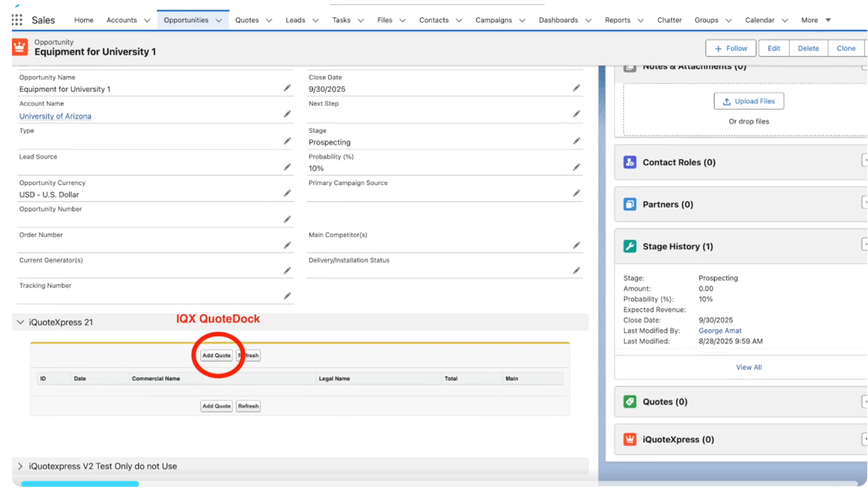Delete the opportunity record
868x493 pixels.
[x=808, y=48]
